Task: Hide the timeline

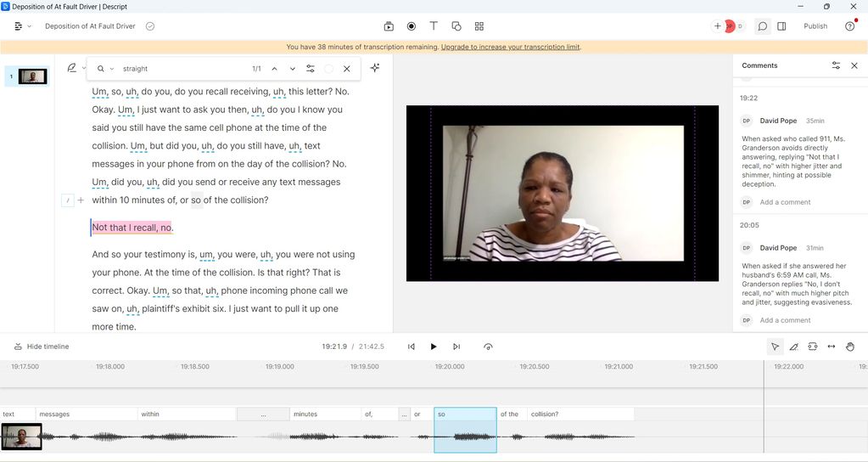Action: (x=42, y=346)
